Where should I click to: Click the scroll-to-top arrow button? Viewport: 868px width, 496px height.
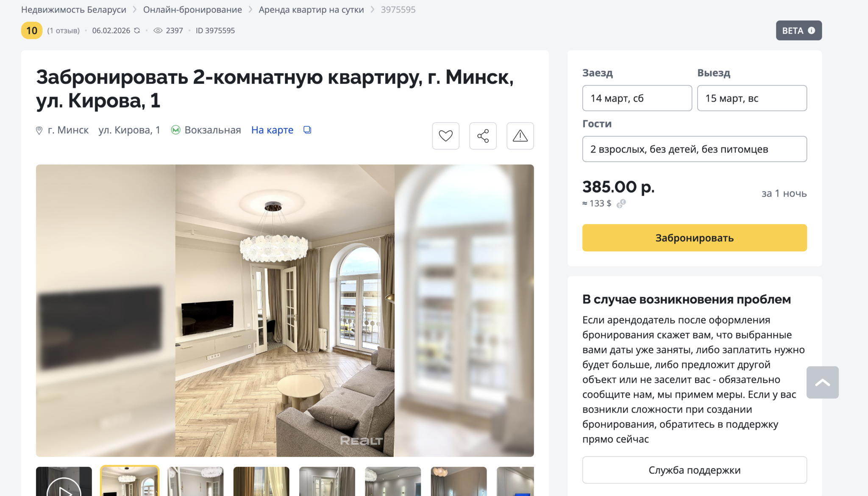tap(822, 382)
